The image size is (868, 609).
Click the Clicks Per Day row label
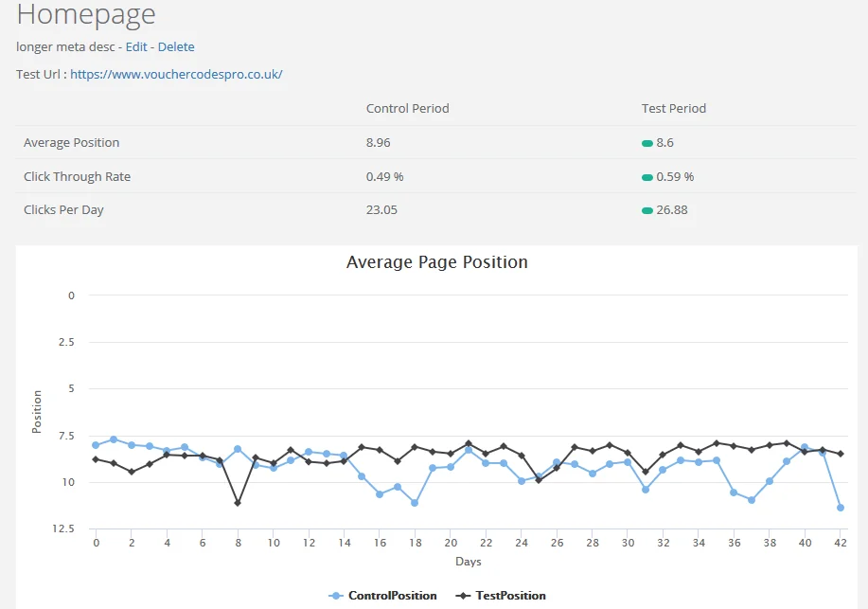pyautogui.click(x=65, y=209)
